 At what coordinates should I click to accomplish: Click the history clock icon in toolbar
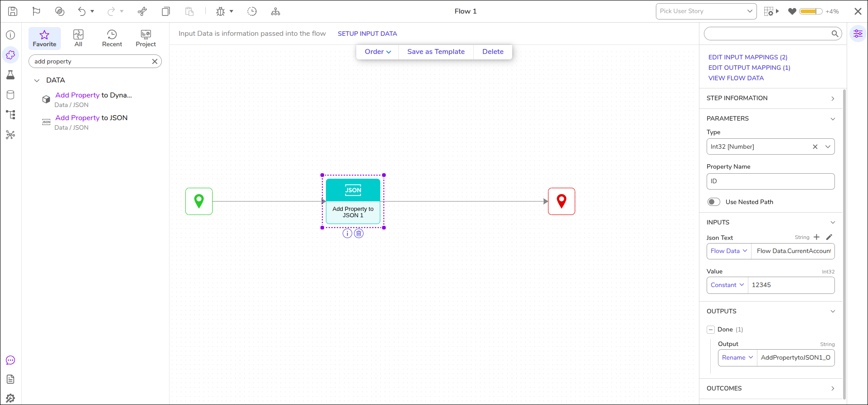tap(252, 11)
